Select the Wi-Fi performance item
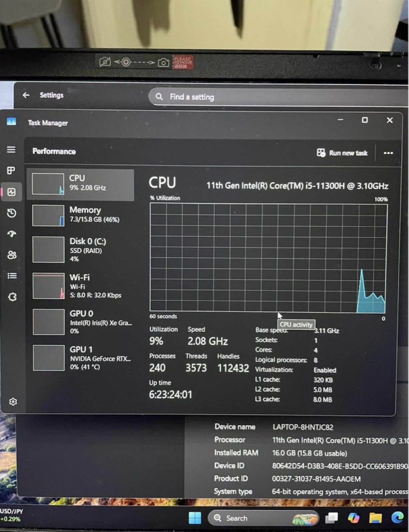The width and height of the screenshot is (409, 532). pyautogui.click(x=81, y=286)
